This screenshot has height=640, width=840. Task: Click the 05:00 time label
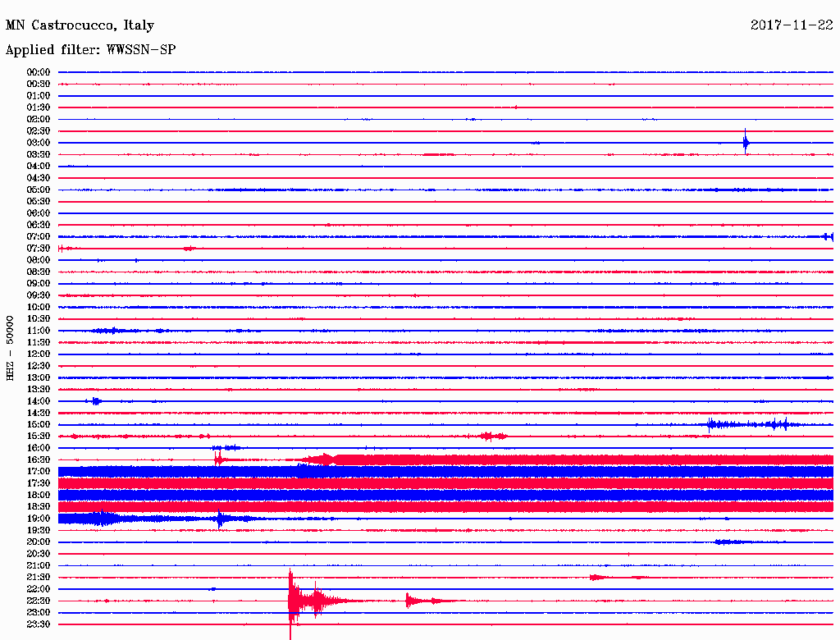(39, 190)
